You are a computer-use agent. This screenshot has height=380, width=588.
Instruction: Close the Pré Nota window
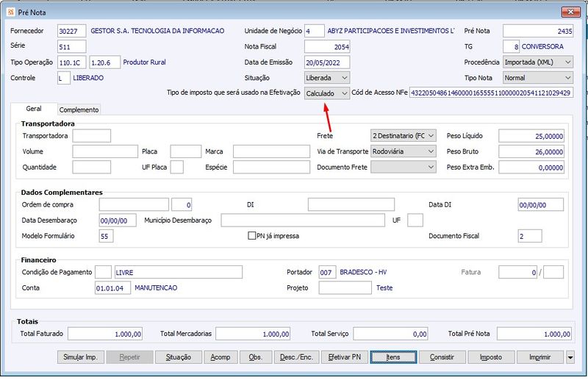pyautogui.click(x=571, y=12)
